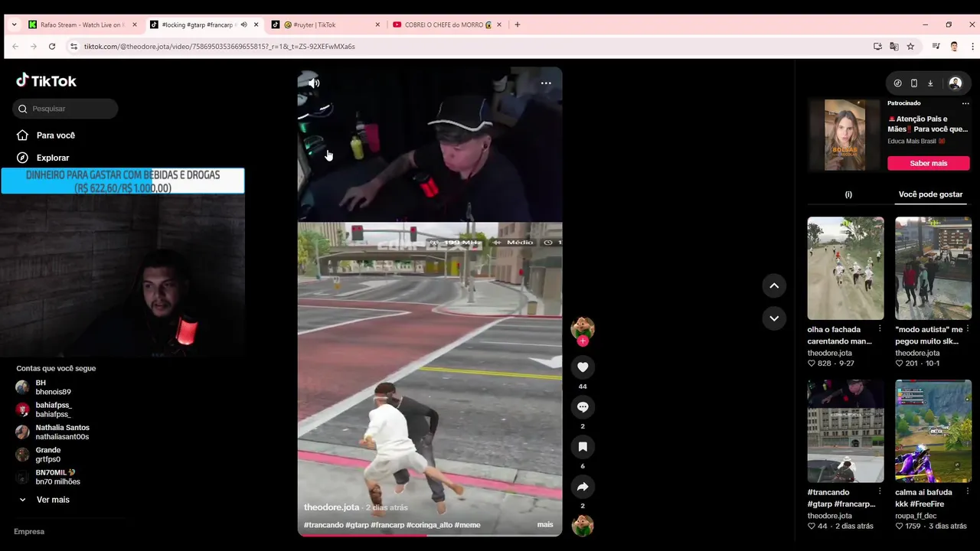980x551 pixels.
Task: Click the TikTok logo
Action: tap(46, 80)
